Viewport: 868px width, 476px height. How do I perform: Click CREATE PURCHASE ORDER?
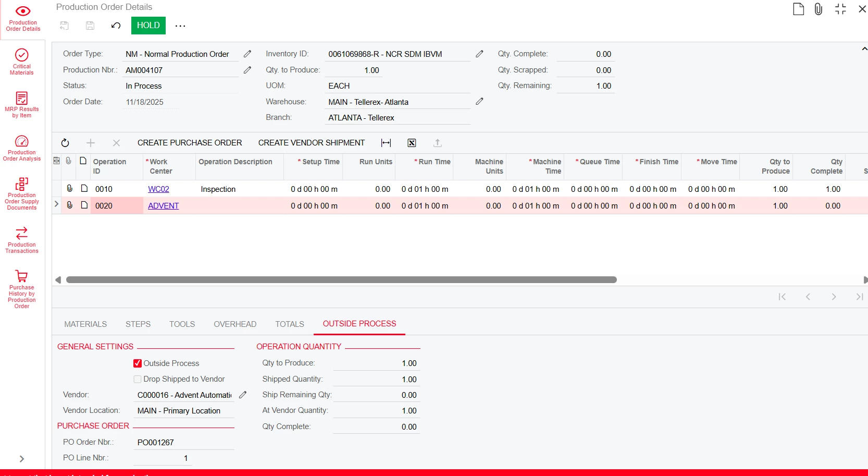point(190,143)
